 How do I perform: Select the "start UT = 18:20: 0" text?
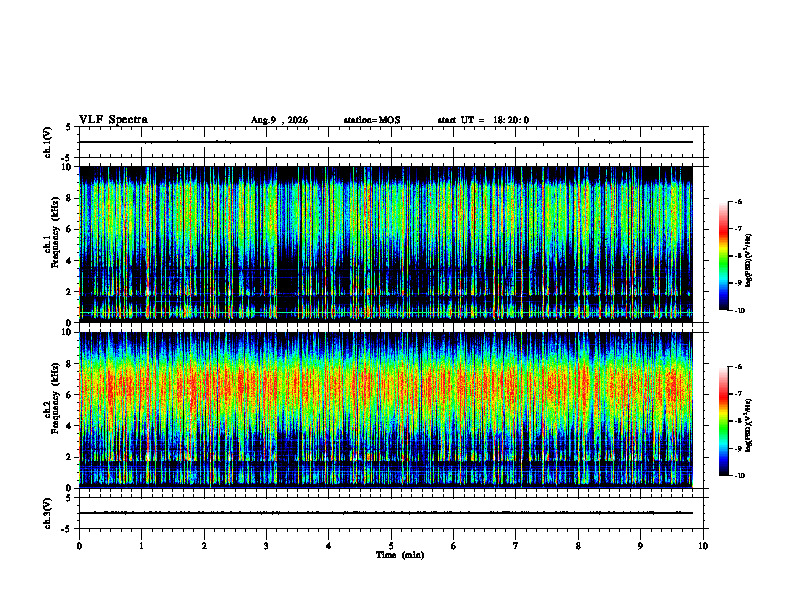(483, 120)
